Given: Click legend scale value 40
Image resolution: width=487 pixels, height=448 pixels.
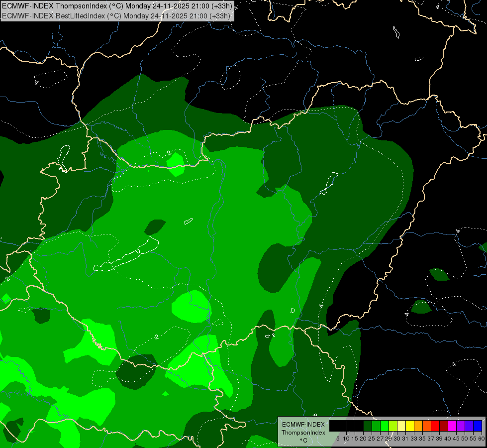Looking at the screenshot, I should coord(448,439).
